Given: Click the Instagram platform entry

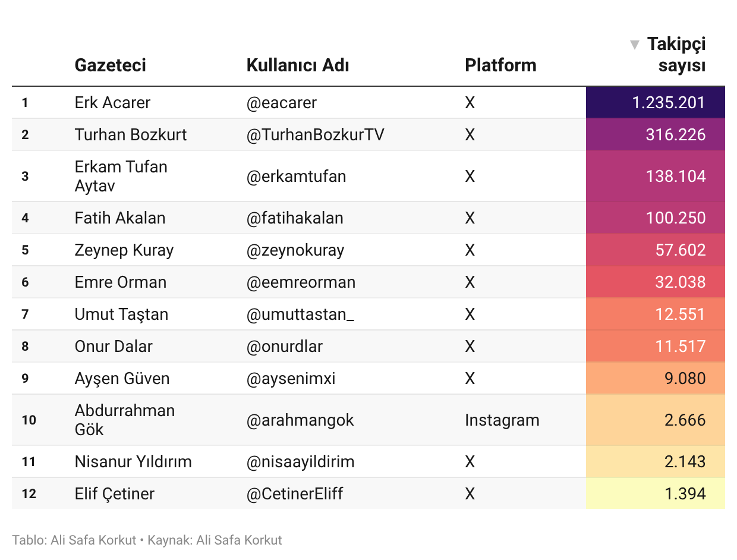Looking at the screenshot, I should pos(502,420).
